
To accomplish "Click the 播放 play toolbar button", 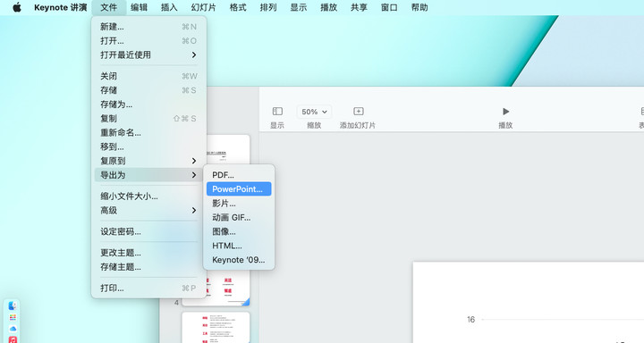I will (505, 111).
